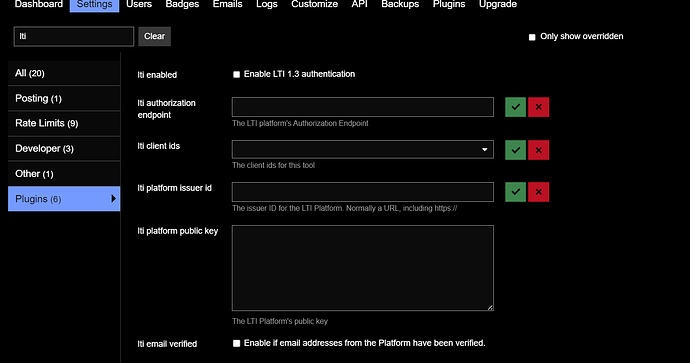Click the 'lti platform public key' label
This screenshot has height=363, width=690.
pyautogui.click(x=177, y=231)
